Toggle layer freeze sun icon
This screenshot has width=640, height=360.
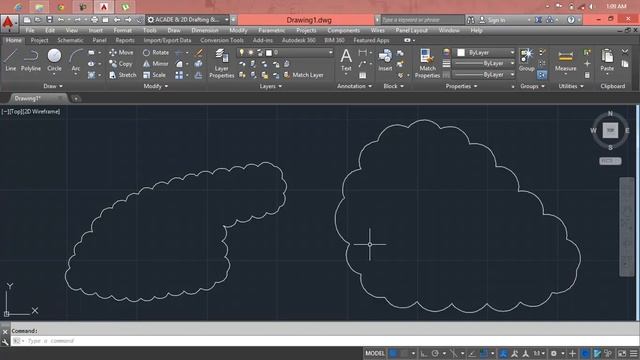pyautogui.click(x=251, y=53)
